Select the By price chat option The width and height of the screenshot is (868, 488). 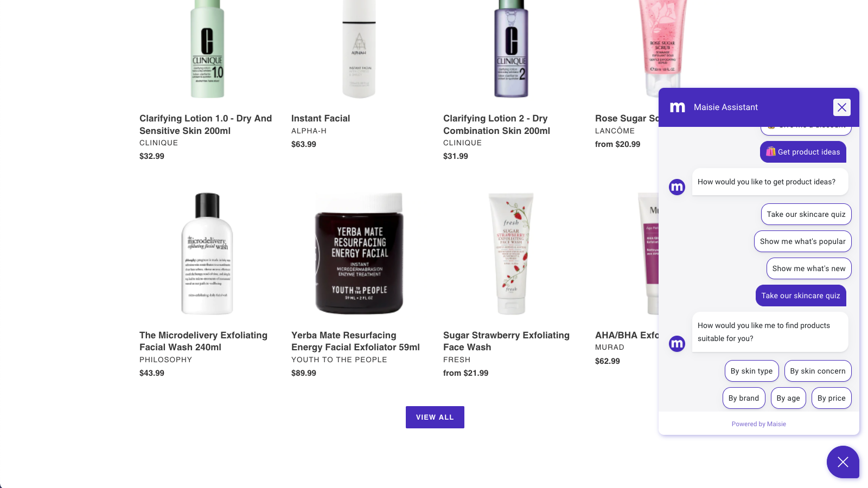pyautogui.click(x=832, y=398)
